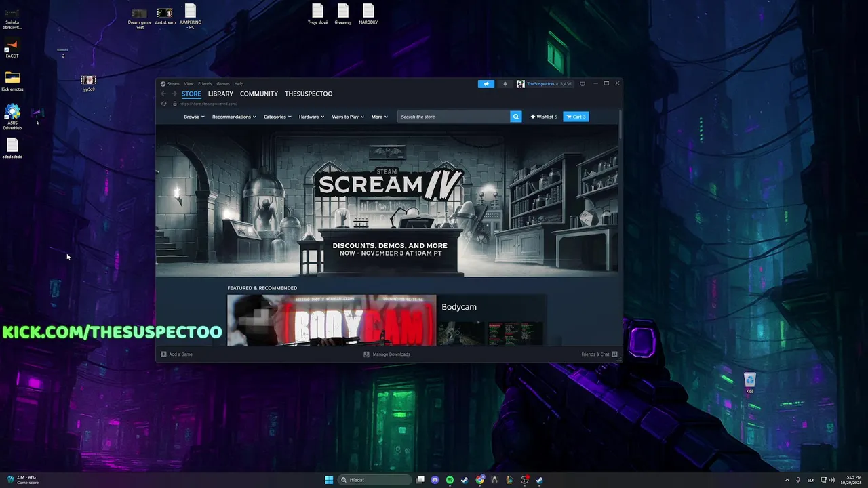Switch to the LIBRARY tab
This screenshot has width=868, height=488.
220,94
